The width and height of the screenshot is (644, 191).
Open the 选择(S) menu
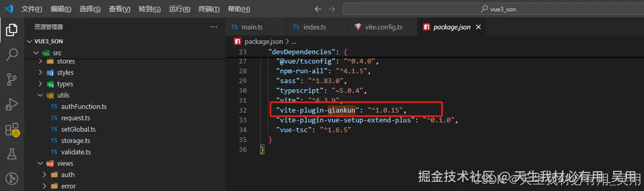pyautogui.click(x=90, y=9)
